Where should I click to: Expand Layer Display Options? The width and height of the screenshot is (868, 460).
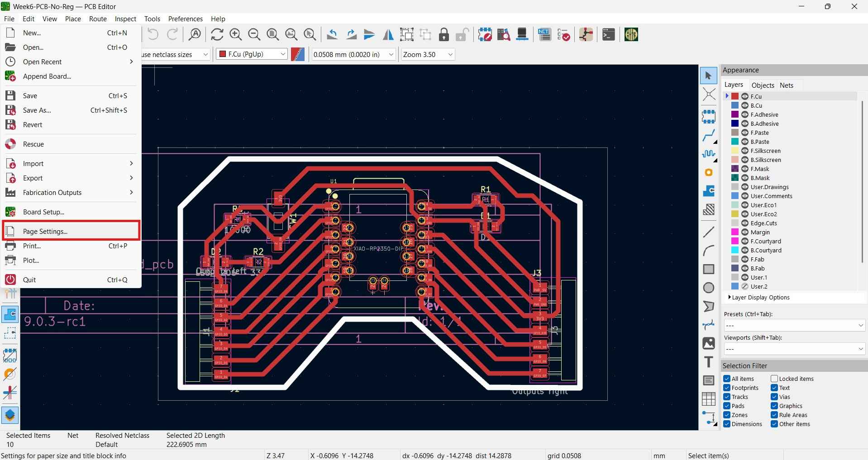(759, 297)
